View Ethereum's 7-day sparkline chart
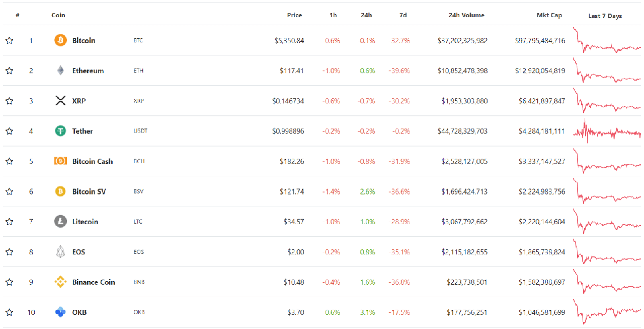 607,71
